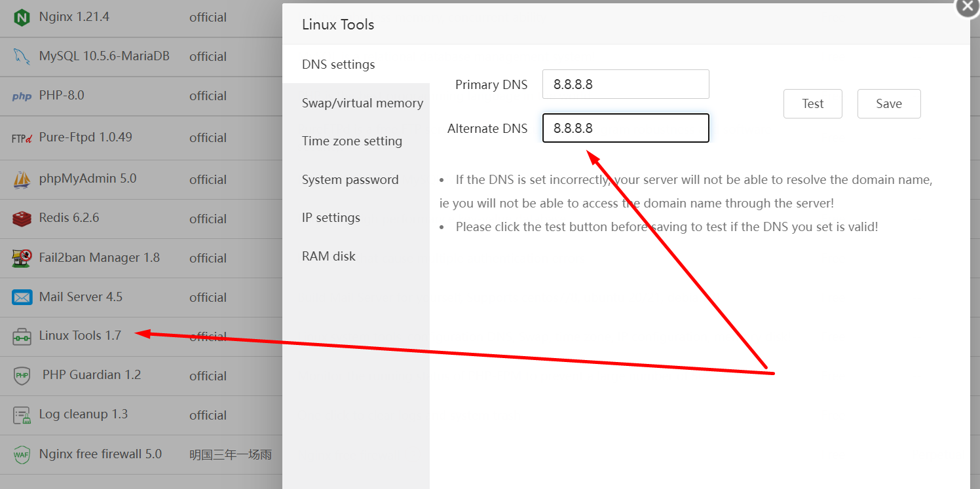
Task: Click the Fail2ban Manager icon
Action: click(22, 258)
